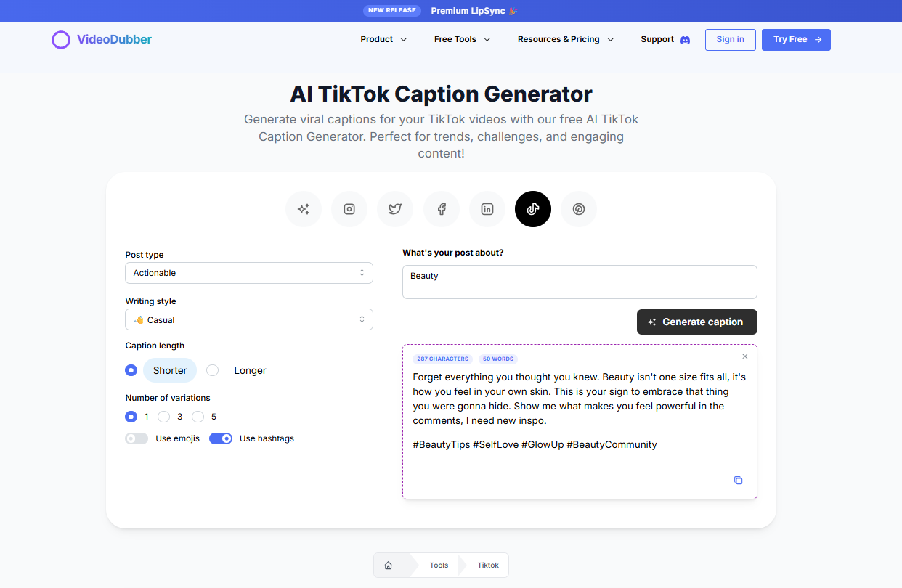Open the Support link

pyautogui.click(x=657, y=39)
